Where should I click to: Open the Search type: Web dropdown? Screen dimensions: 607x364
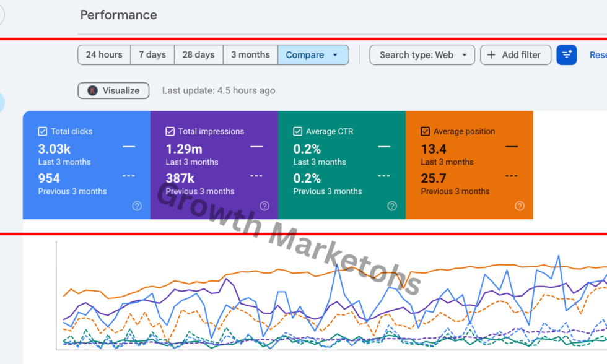pos(422,55)
